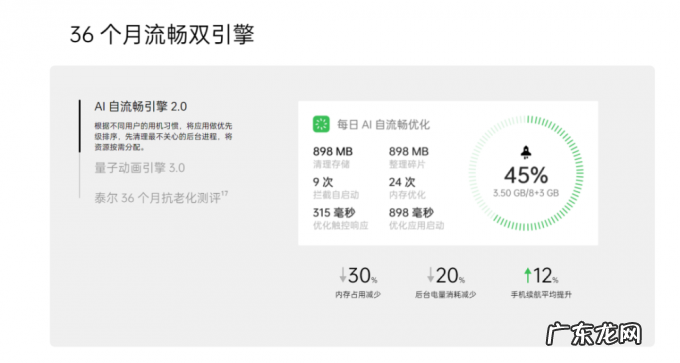Click the 36 个月流畅双引擎 heading
This screenshot has height=363, width=680.
point(162,35)
